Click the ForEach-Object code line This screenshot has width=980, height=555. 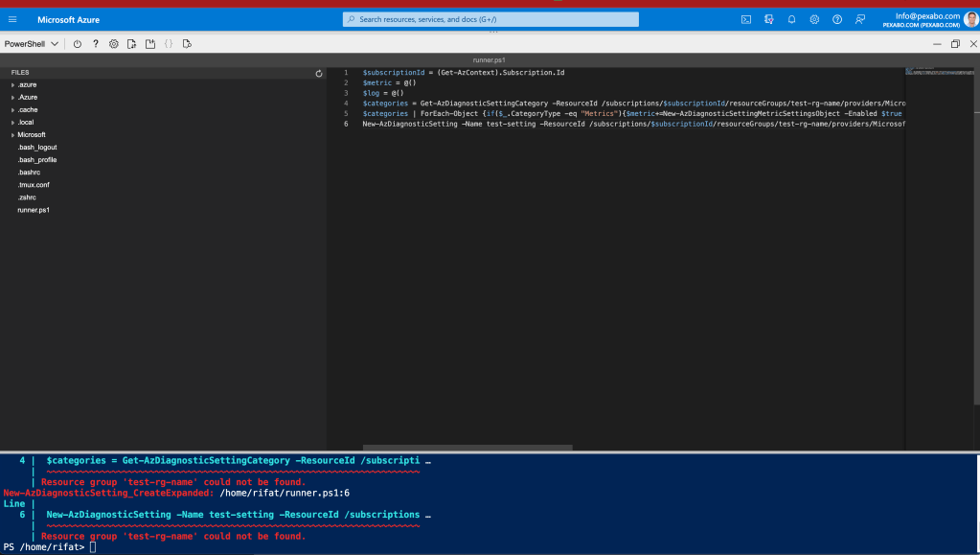click(632, 113)
